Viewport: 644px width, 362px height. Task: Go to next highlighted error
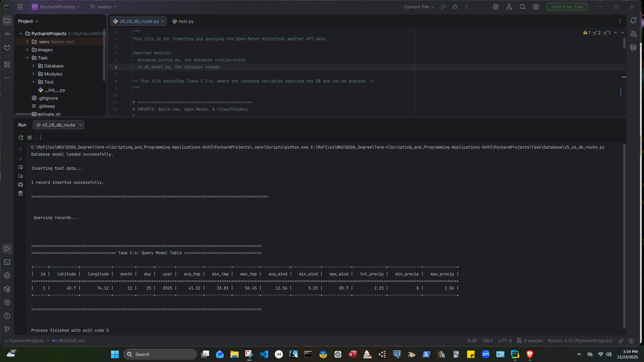pyautogui.click(x=623, y=33)
